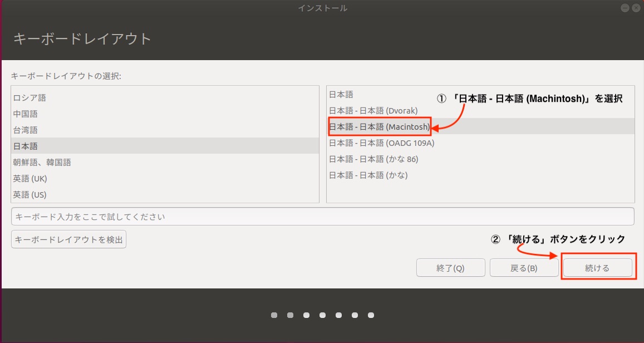Click the 戻る(B) back button
Screen dimensions: 644x343
pos(524,268)
